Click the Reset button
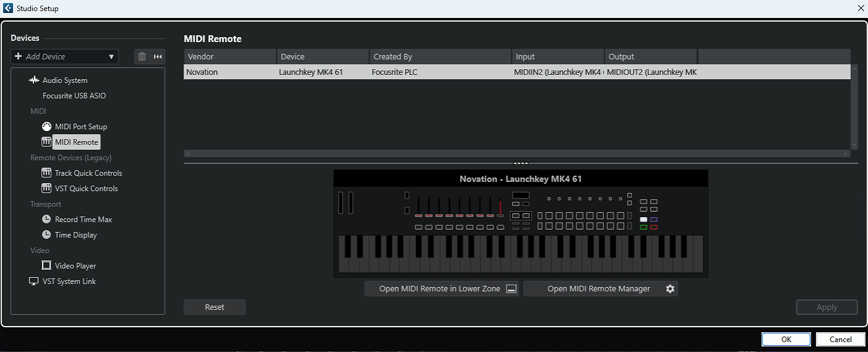868x352 pixels. 215,307
